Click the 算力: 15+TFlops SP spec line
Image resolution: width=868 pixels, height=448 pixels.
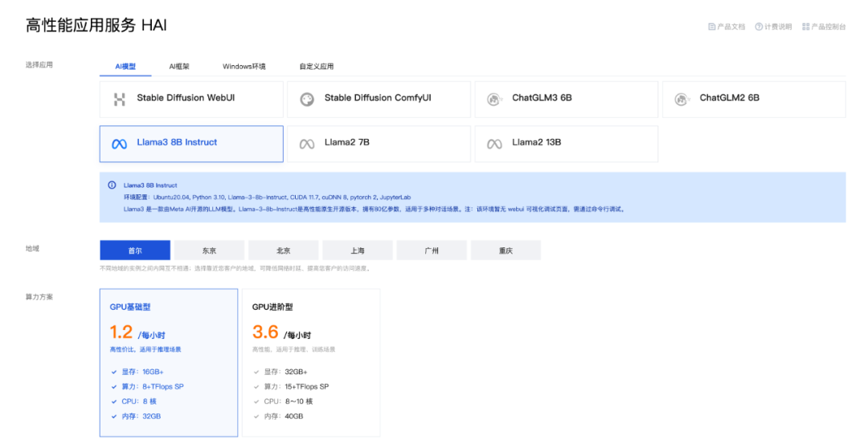tap(291, 387)
